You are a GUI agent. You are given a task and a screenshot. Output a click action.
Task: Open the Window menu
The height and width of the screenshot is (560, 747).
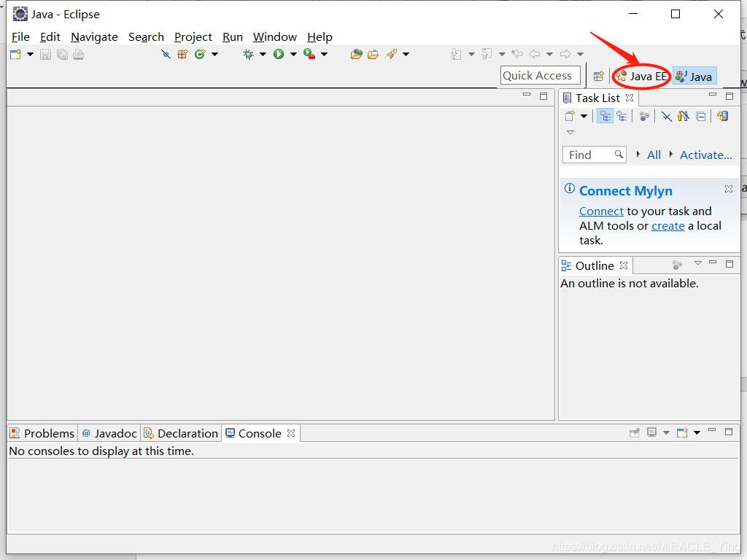pyautogui.click(x=275, y=37)
